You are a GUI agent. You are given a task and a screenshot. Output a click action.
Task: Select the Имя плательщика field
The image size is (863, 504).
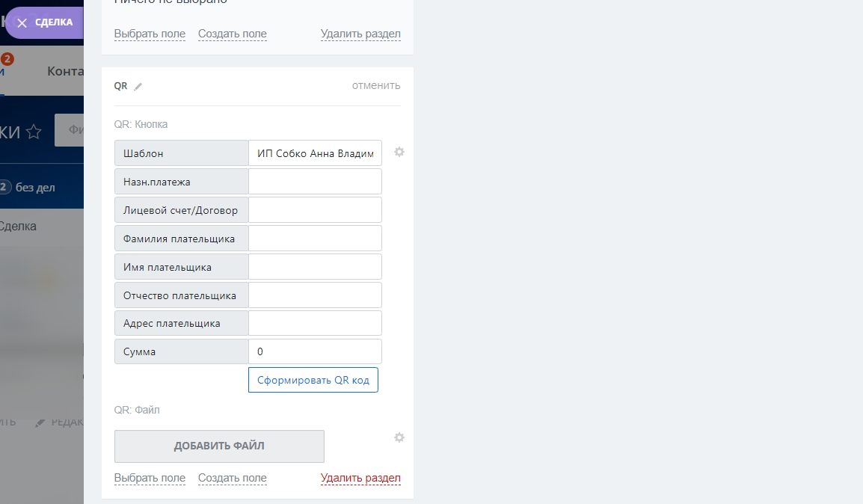(315, 267)
